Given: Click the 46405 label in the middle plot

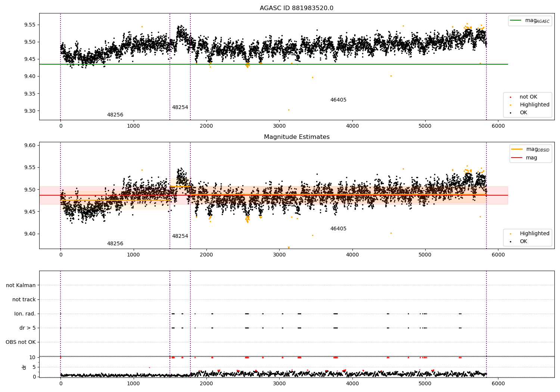Looking at the screenshot, I should coord(338,229).
